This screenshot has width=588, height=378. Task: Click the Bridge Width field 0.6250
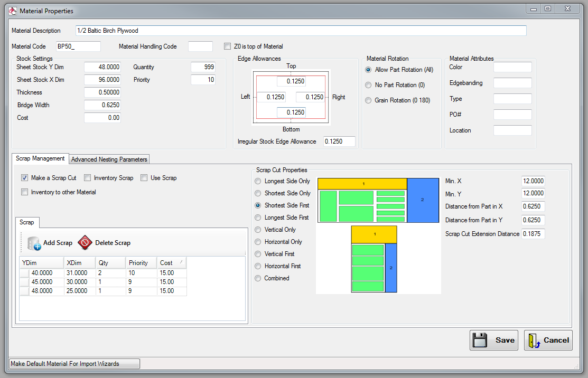(x=102, y=105)
